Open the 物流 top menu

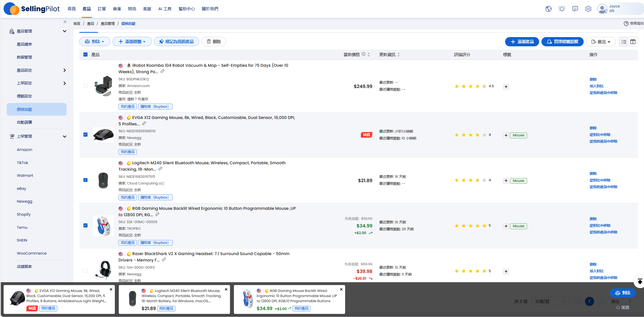(x=132, y=9)
